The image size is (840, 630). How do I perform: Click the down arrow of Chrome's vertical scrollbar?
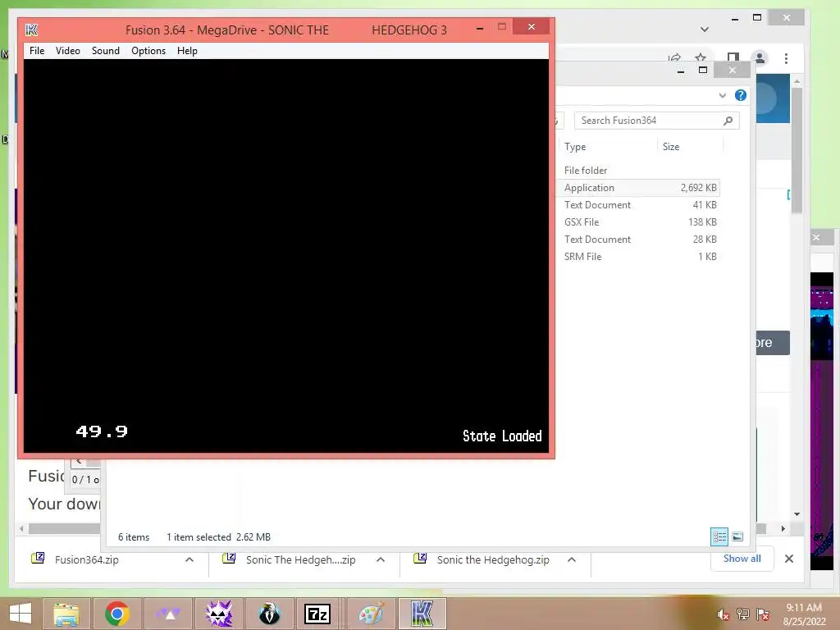(797, 514)
